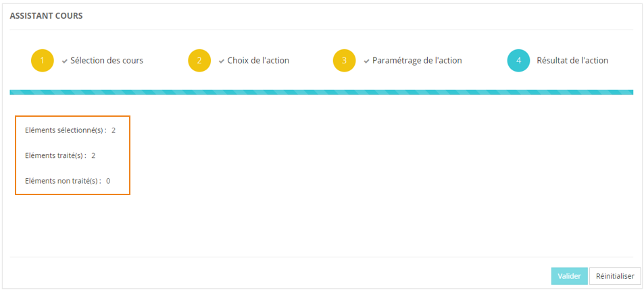Click checkmark beside Paramétrage de l'action
644x291 pixels.
pyautogui.click(x=366, y=61)
